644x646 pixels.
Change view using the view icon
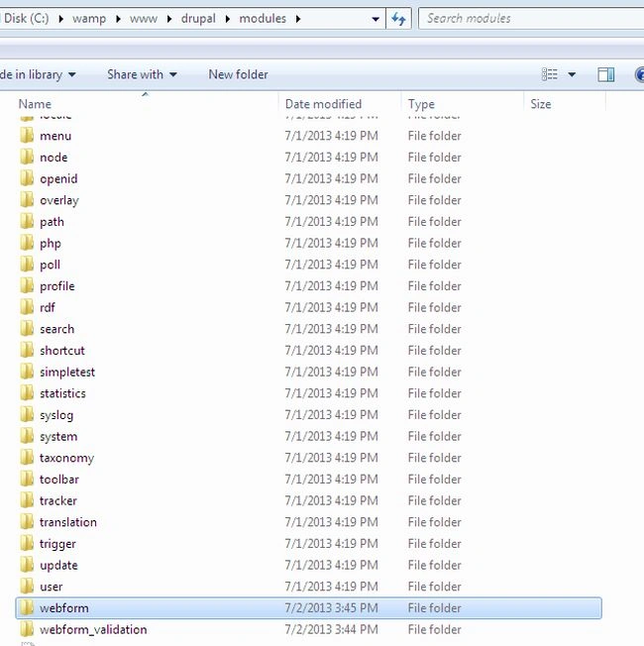click(x=549, y=74)
